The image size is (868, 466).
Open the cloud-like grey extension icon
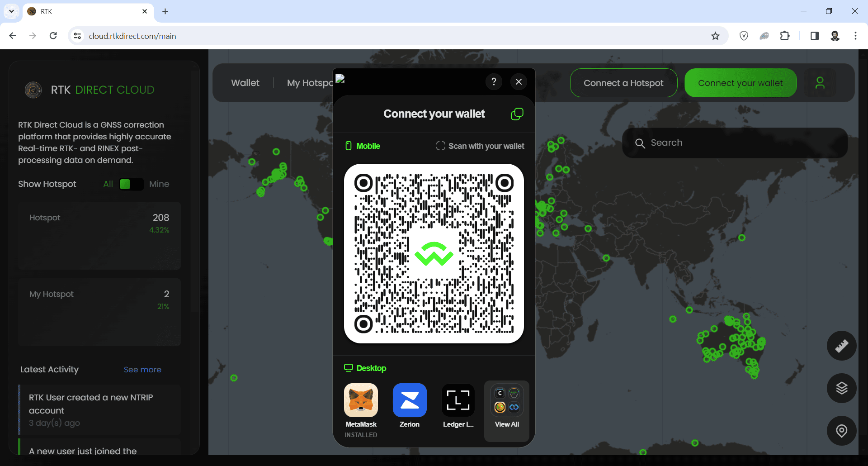pyautogui.click(x=764, y=36)
